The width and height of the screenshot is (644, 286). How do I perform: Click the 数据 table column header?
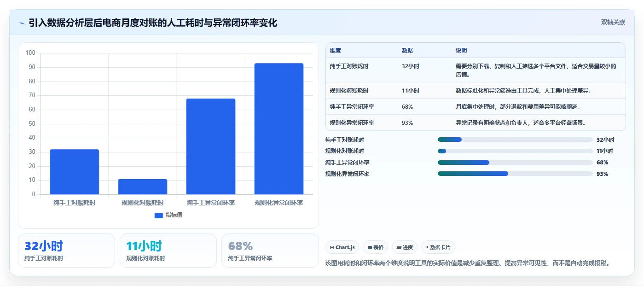click(x=407, y=50)
